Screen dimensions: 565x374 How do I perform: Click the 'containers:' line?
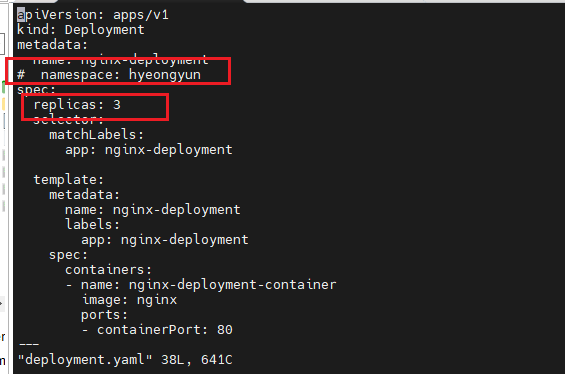point(108,270)
